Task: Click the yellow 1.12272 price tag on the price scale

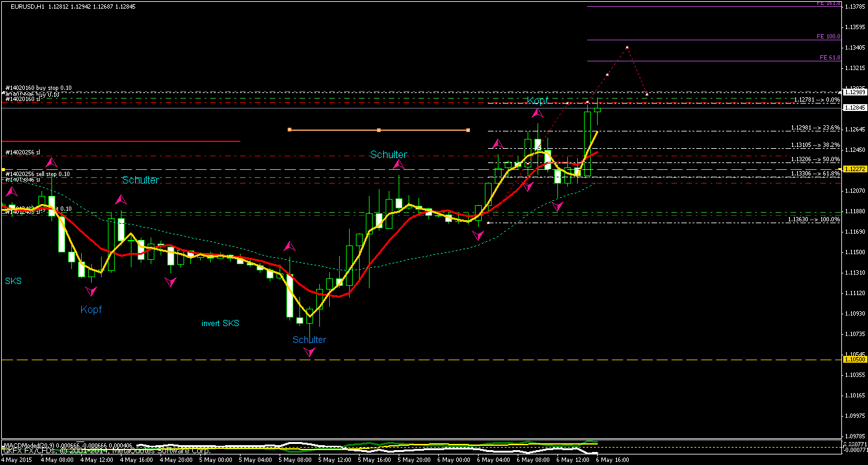Action: 854,168
